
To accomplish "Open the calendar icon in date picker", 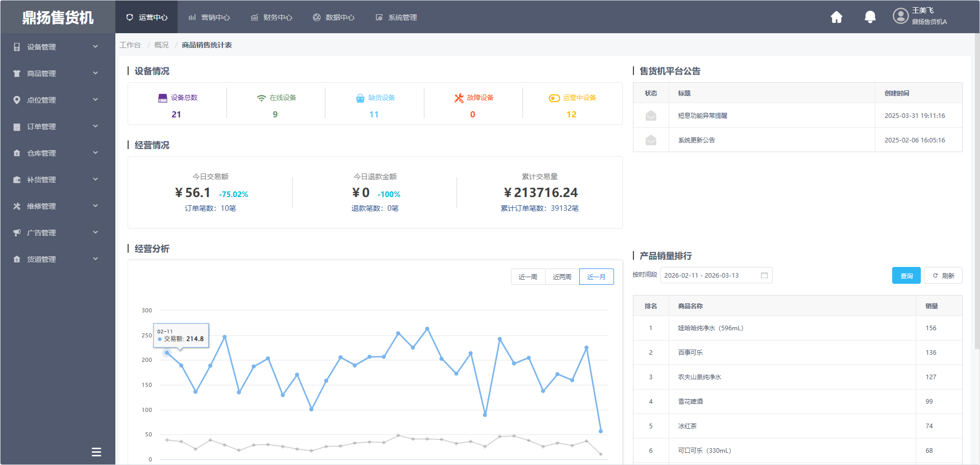I will [764, 275].
